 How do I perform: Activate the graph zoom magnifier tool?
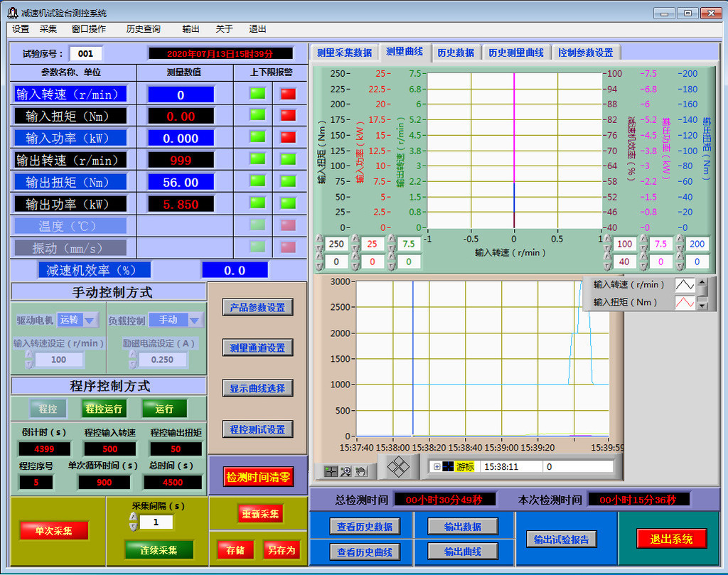(346, 471)
